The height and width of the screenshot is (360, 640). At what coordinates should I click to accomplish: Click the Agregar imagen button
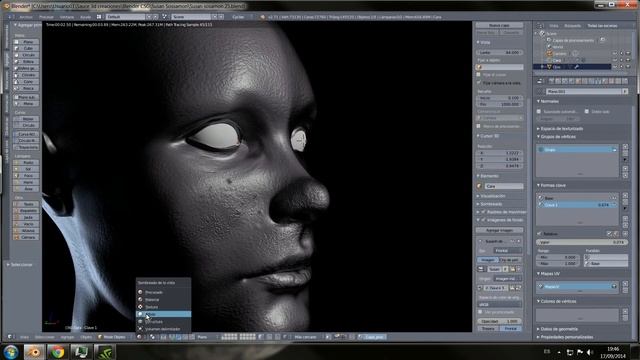[499, 230]
